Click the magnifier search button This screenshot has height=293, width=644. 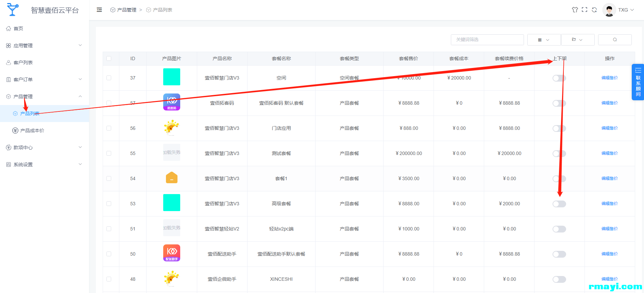pos(615,40)
